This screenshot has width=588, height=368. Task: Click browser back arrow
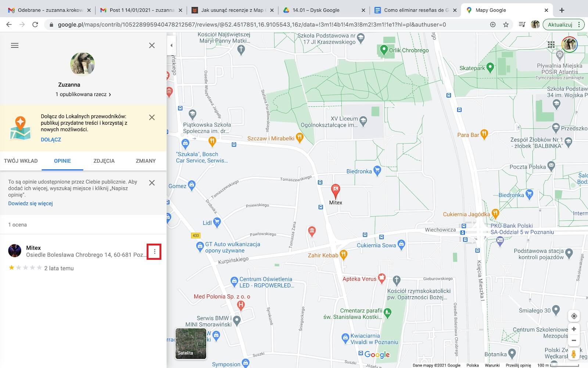9,25
